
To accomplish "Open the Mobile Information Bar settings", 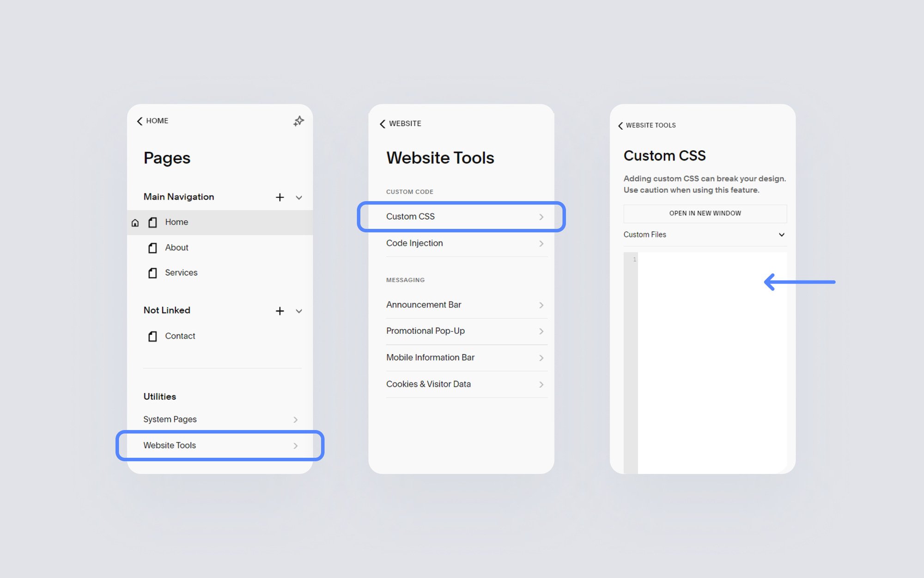I will tap(467, 358).
